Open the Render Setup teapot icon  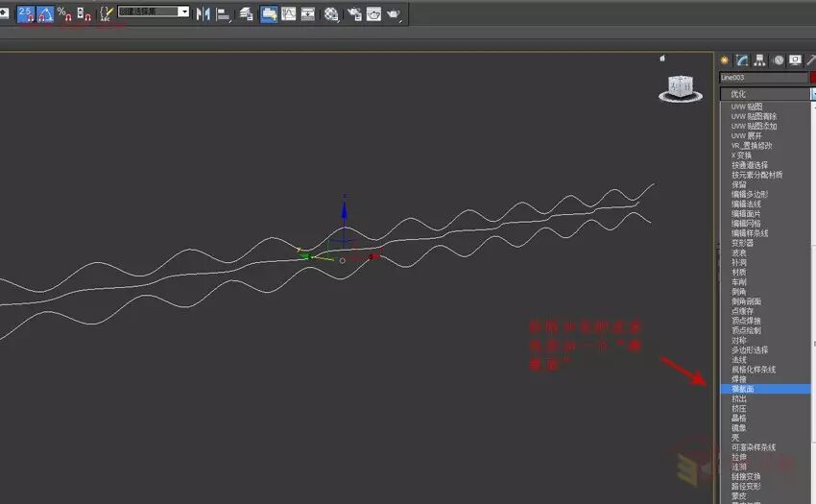[354, 13]
